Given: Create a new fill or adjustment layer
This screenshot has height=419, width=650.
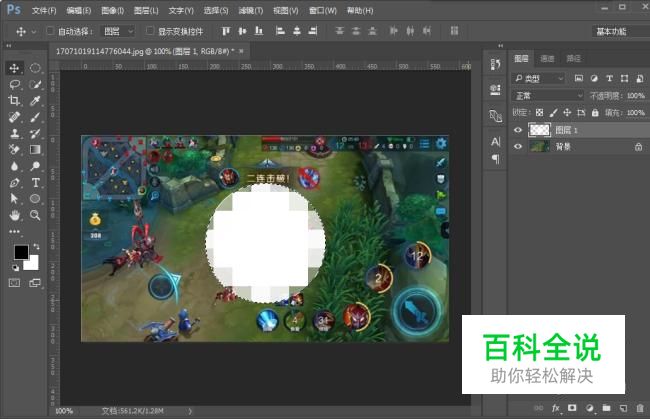Looking at the screenshot, I should point(589,408).
